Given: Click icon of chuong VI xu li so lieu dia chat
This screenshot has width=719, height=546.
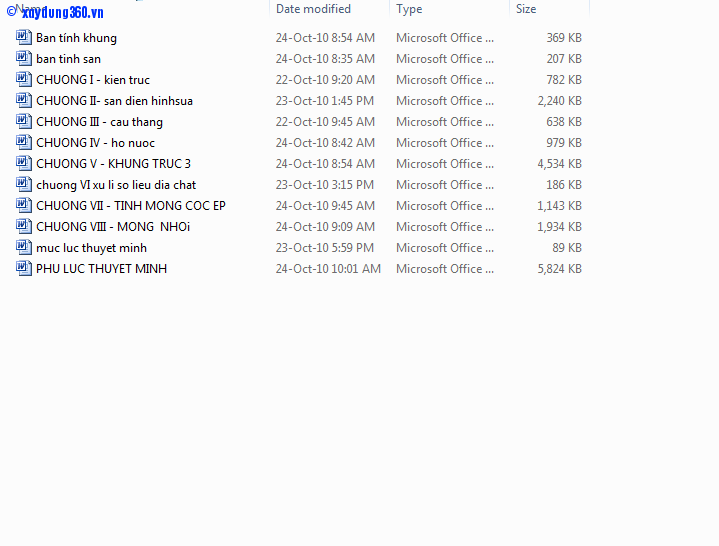Looking at the screenshot, I should [x=24, y=185].
